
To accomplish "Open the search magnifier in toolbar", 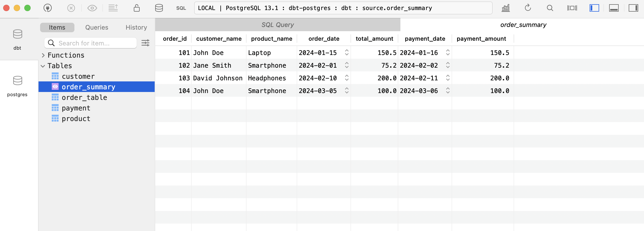I will [550, 8].
